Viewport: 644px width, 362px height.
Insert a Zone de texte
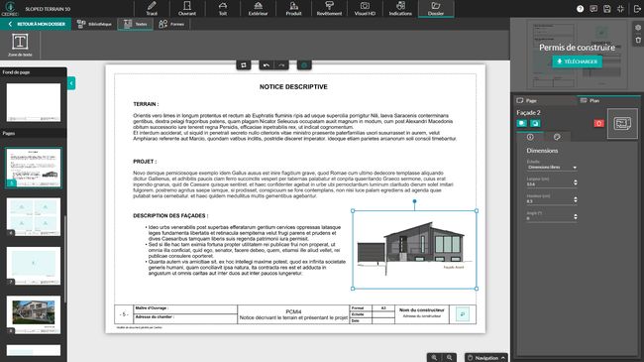pos(20,45)
